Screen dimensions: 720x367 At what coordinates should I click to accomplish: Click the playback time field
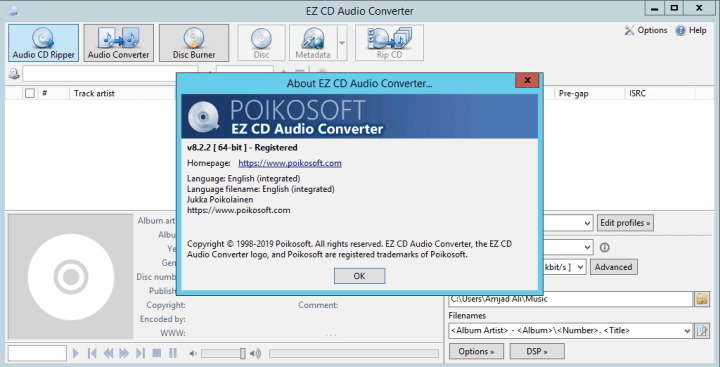(37, 353)
